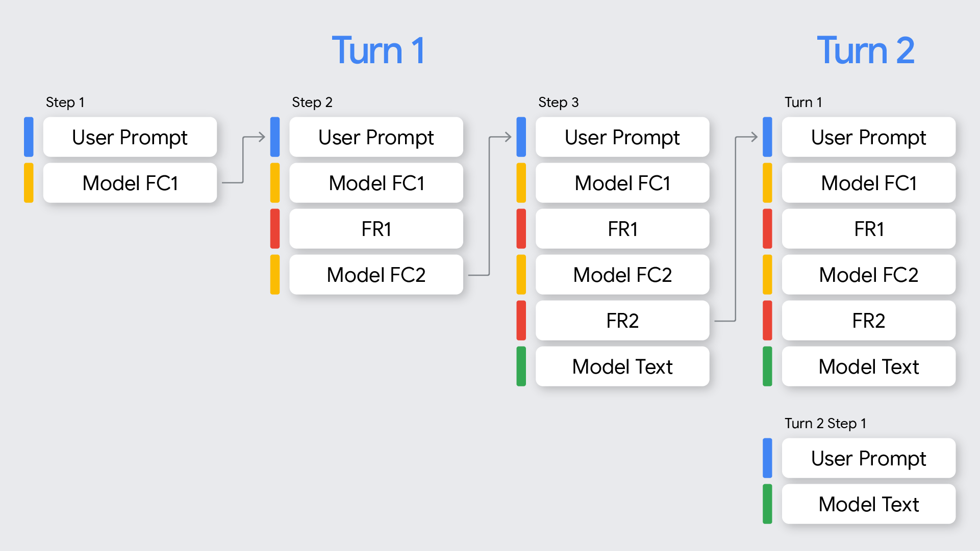Select the large Turn 2 heading
The width and height of the screenshot is (980, 551).
click(865, 50)
